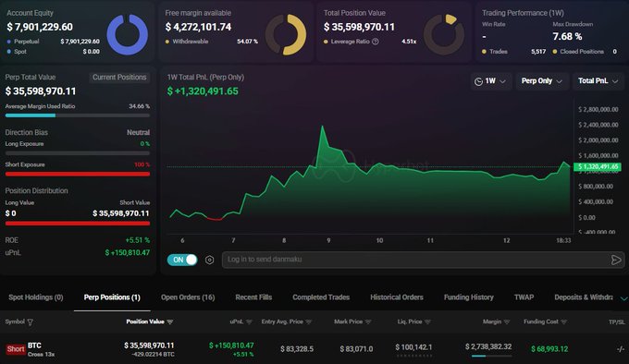Viewport: 629px width, 364px height.
Task: Click the Leverage Ratio help icon
Action: (x=375, y=42)
